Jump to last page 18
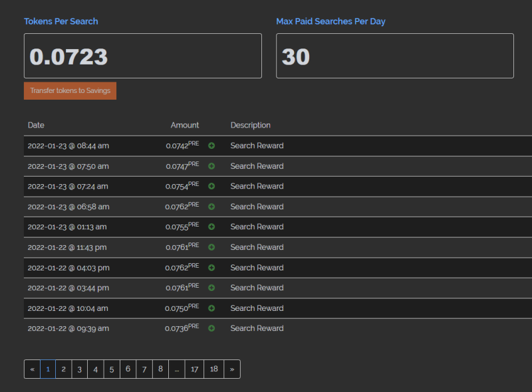The height and width of the screenshot is (392, 532). coord(213,369)
